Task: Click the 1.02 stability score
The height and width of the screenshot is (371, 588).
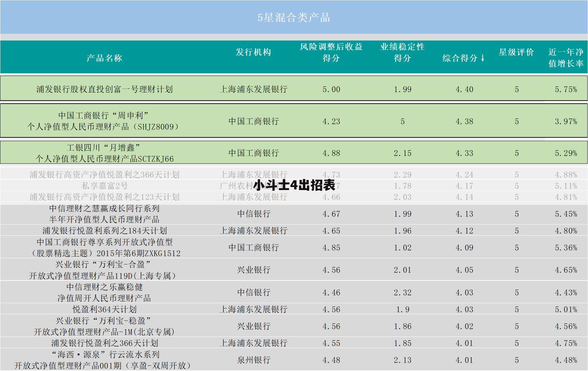Action: pos(403,248)
